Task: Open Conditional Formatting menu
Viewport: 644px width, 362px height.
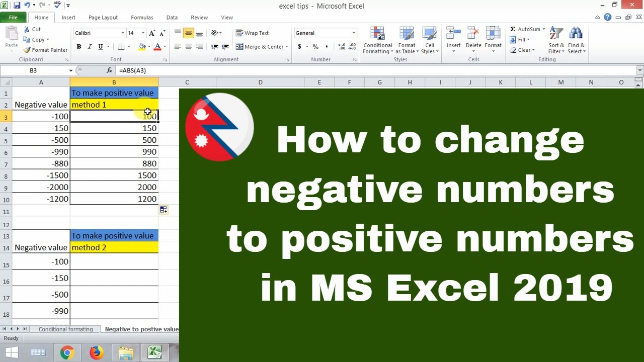Action: pos(377,40)
